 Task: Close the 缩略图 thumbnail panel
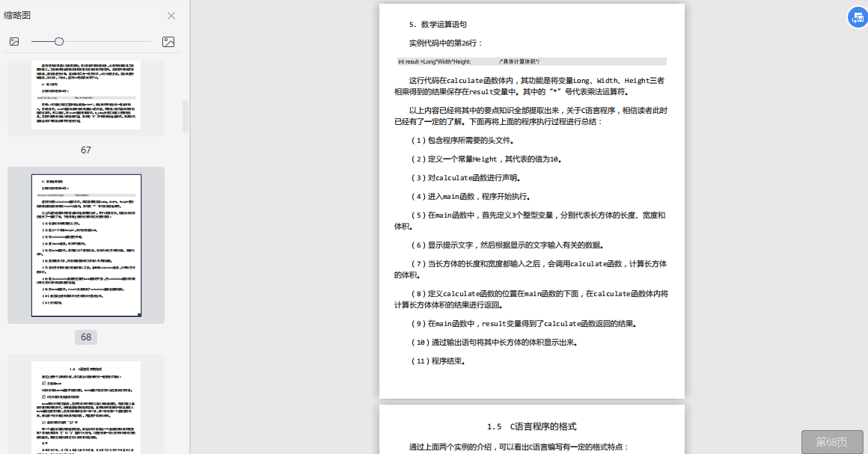click(171, 16)
